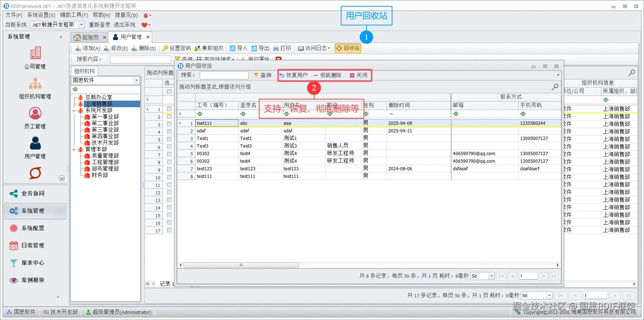644x320 pixels.
Task: Click the 删除(D) toolbar button
Action: (144, 48)
